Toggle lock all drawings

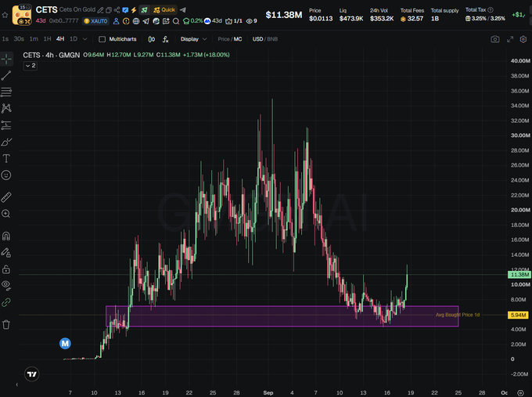click(5, 269)
